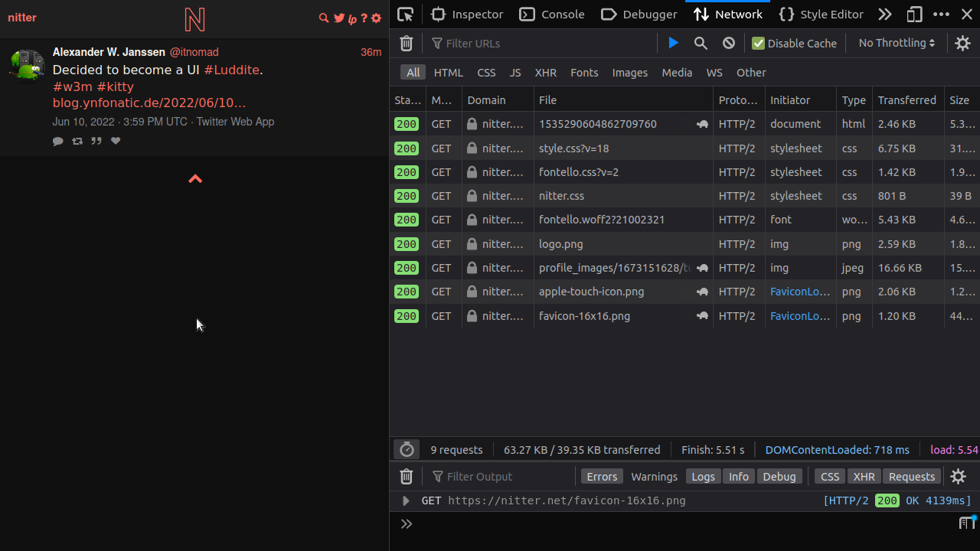Filter requests by HTML type
980x551 pixels.
(448, 73)
